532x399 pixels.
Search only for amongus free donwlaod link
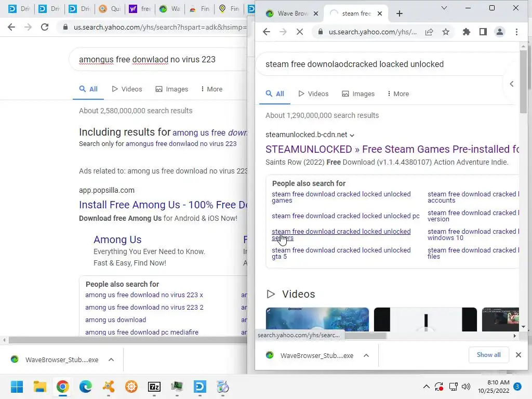coord(181,144)
